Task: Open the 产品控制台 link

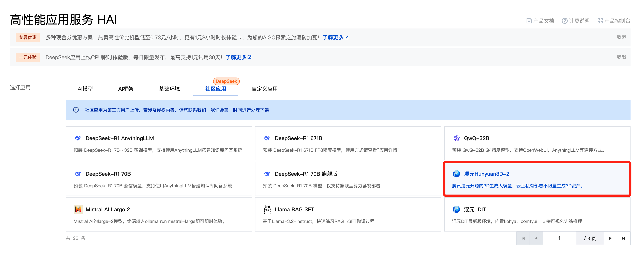Action: pos(614,21)
